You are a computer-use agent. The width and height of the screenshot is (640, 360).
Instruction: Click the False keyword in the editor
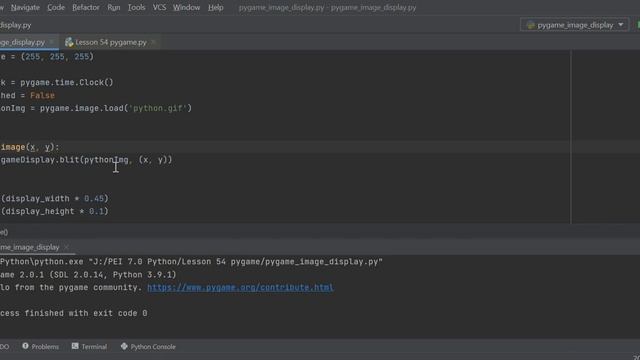(x=42, y=96)
